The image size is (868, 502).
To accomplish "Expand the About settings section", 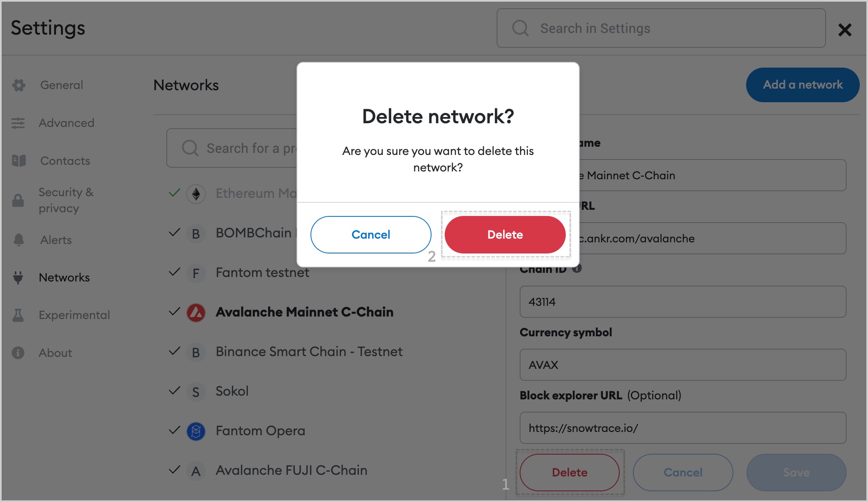I will 56,352.
